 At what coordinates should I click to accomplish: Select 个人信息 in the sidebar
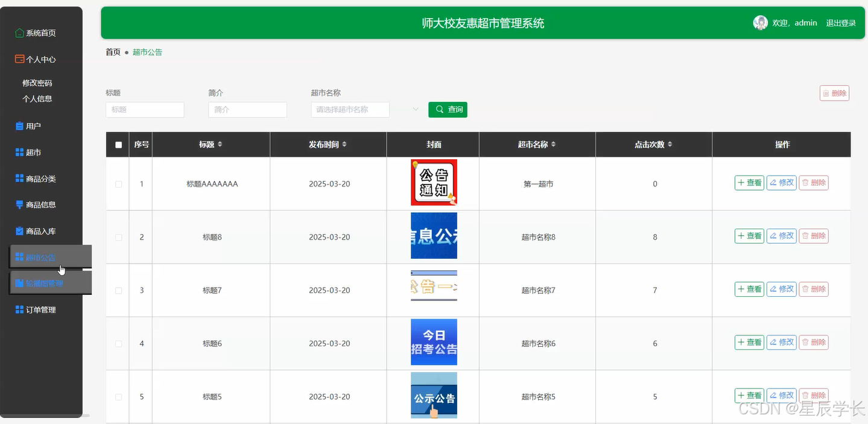[x=37, y=98]
